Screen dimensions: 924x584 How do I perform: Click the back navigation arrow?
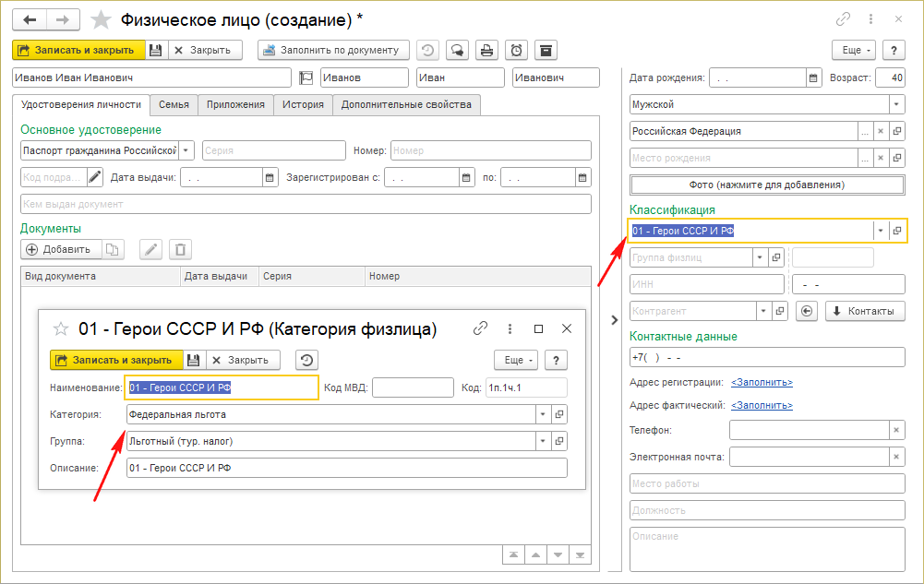[x=29, y=19]
